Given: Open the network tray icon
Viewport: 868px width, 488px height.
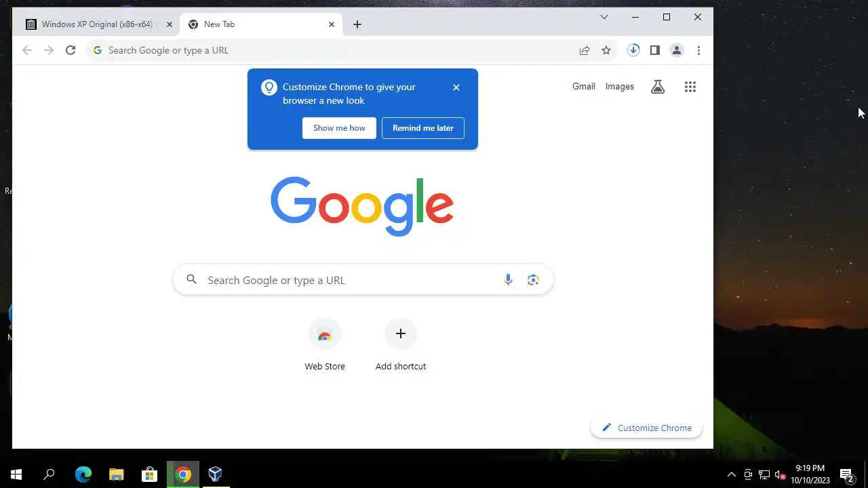Looking at the screenshot, I should coord(764,474).
